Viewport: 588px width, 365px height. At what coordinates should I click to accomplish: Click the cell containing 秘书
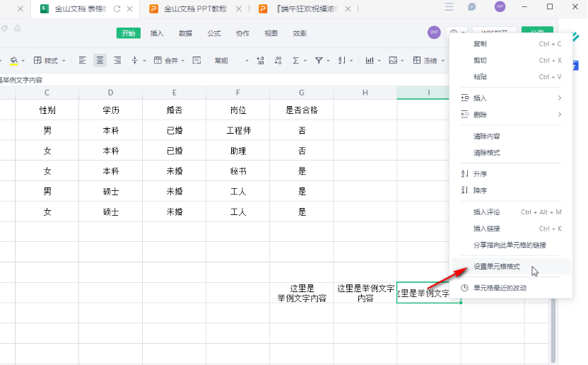coord(238,171)
